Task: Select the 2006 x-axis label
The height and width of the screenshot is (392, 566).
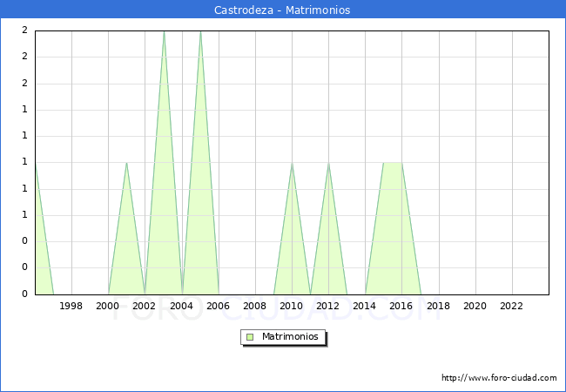Action: tap(218, 307)
